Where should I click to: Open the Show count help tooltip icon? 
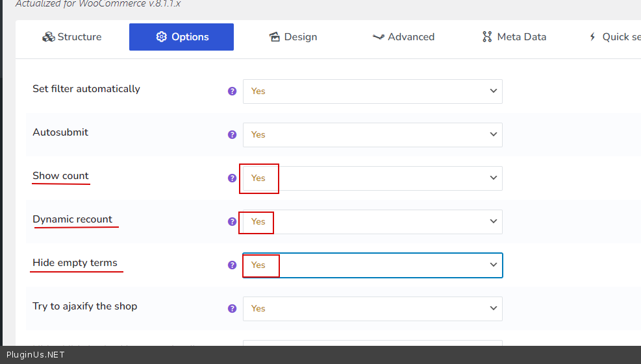(232, 178)
